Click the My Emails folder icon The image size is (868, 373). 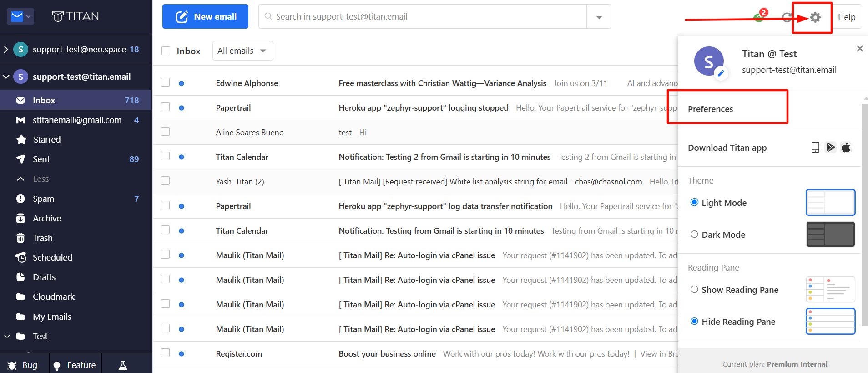point(20,317)
